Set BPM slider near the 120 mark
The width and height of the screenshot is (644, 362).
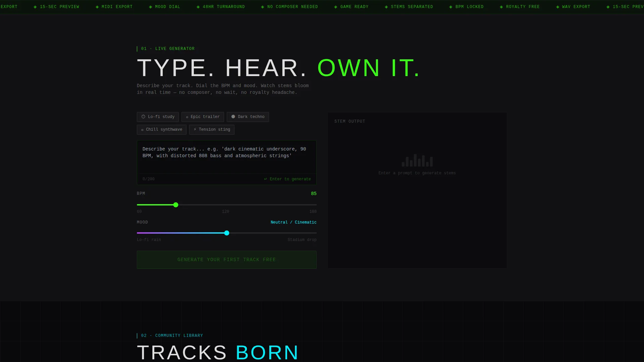pos(227,205)
